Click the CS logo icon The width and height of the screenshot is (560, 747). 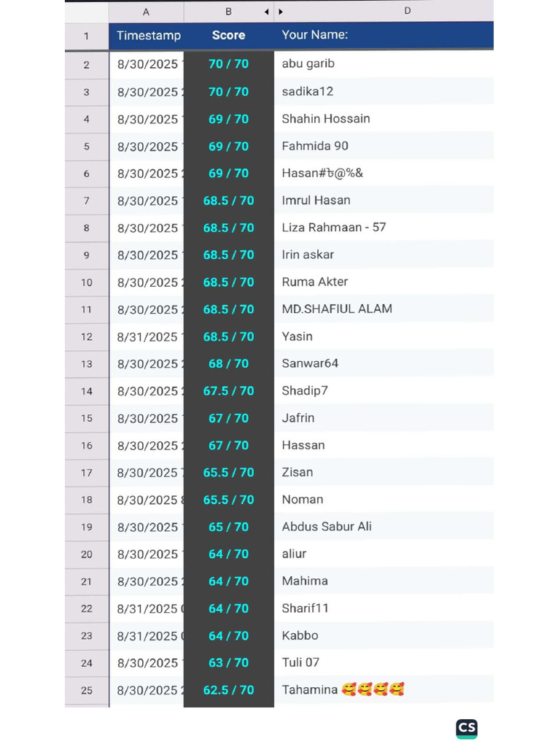click(x=466, y=729)
